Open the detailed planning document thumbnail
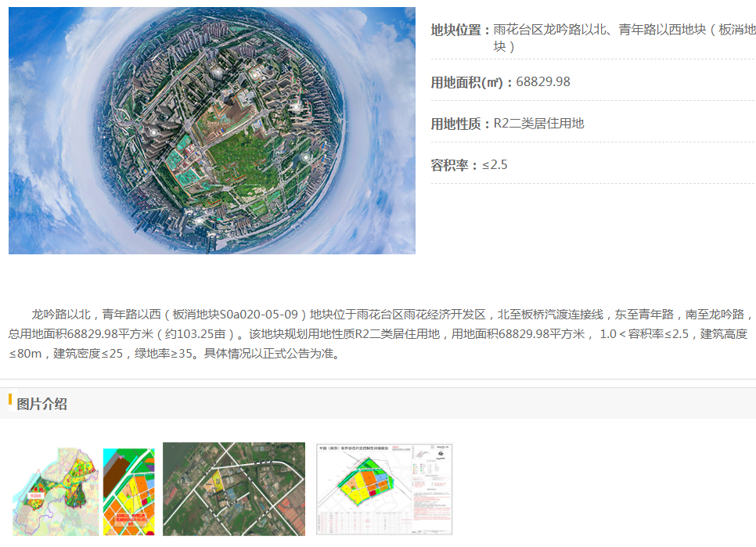The image size is (756, 547). click(x=383, y=490)
